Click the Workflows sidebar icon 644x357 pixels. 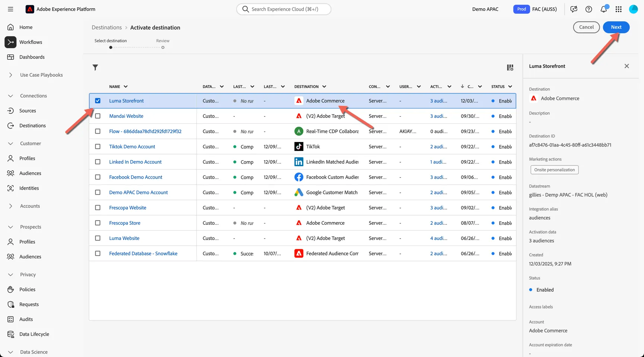tap(10, 42)
